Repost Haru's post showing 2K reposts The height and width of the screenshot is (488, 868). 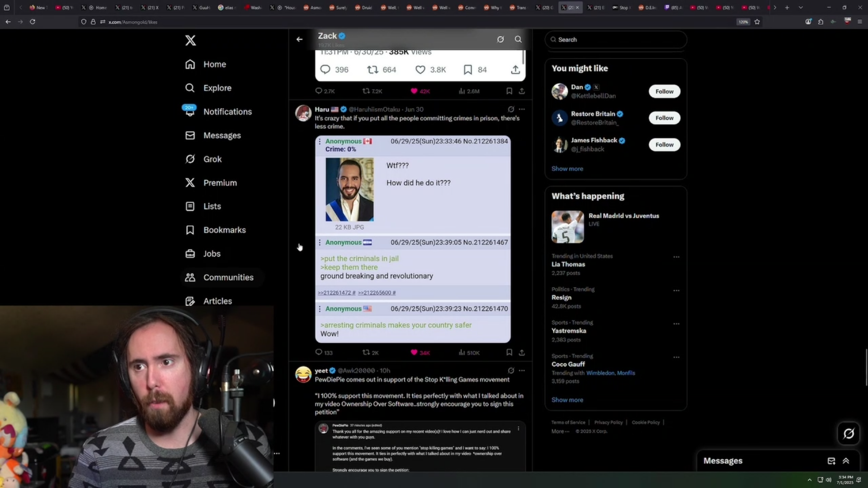point(371,352)
